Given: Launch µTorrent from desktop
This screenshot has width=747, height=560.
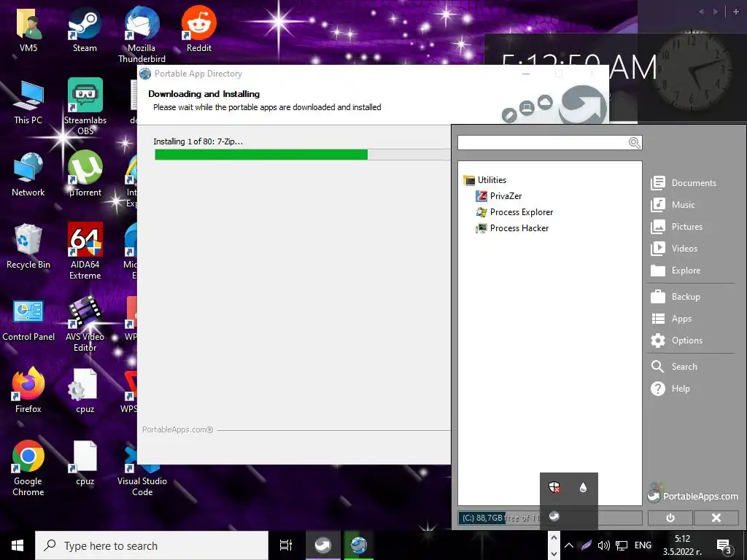Looking at the screenshot, I should (85, 174).
